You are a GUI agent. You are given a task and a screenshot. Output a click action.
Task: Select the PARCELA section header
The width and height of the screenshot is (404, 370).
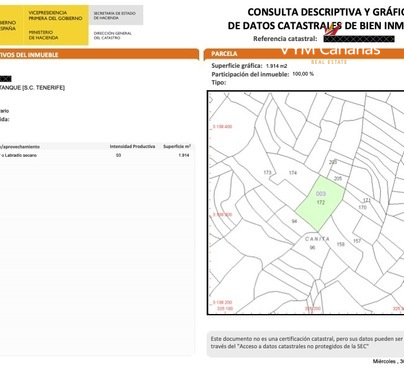pyautogui.click(x=224, y=54)
